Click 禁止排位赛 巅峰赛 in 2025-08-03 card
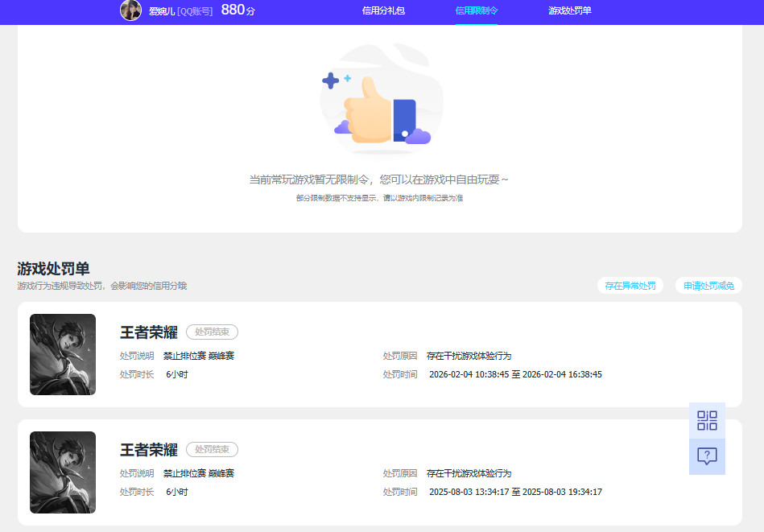Viewport: 764px width, 532px height. tap(199, 473)
